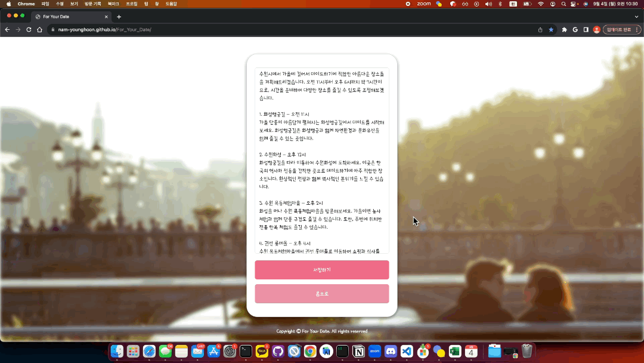Click the '3. 수원 목동체험마을 – 오후 2시' heading
This screenshot has width=644, height=363.
coord(291,203)
